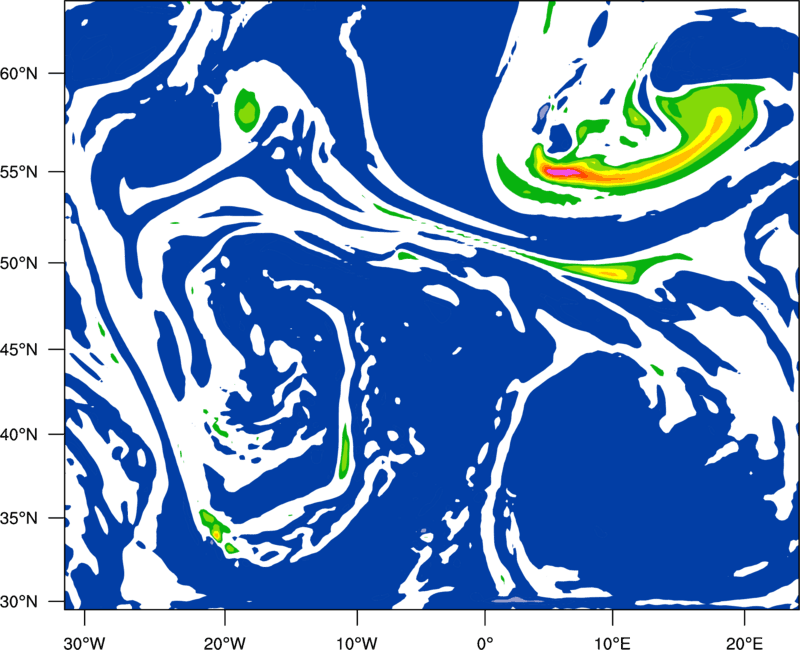Click the yellow streak near 49°N 10°E
The image size is (800, 650).
click(x=605, y=272)
